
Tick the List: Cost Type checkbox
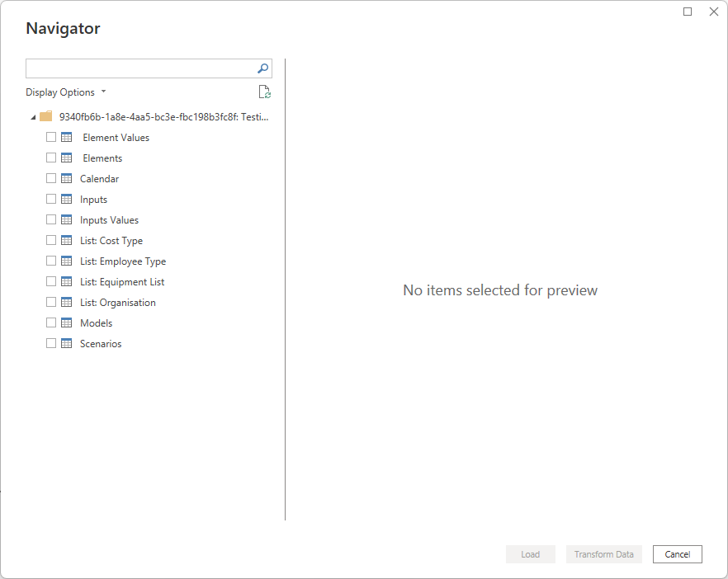[51, 240]
